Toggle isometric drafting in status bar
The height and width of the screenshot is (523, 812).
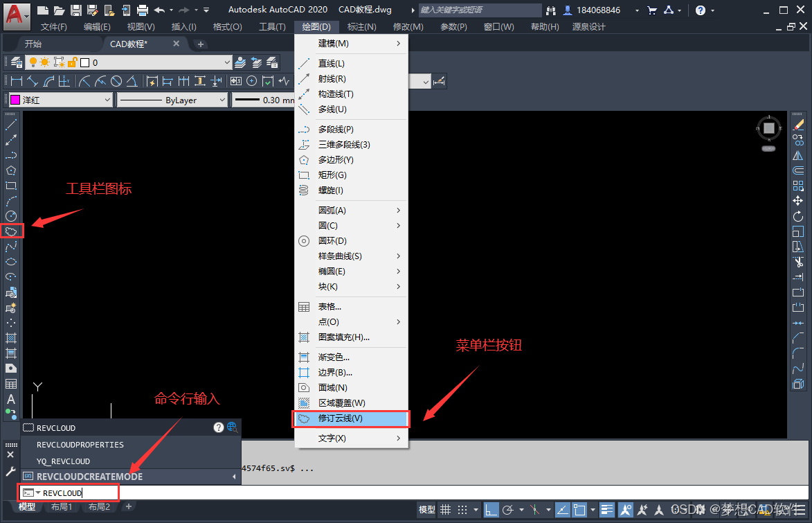coord(535,510)
